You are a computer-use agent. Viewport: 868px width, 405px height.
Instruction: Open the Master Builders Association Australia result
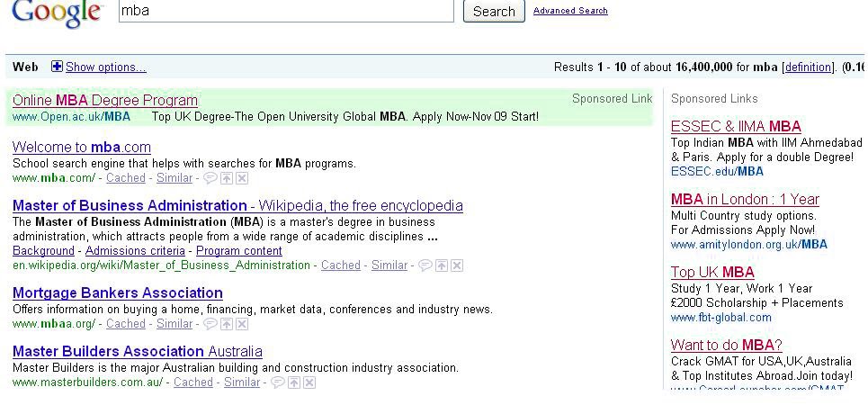coord(138,351)
